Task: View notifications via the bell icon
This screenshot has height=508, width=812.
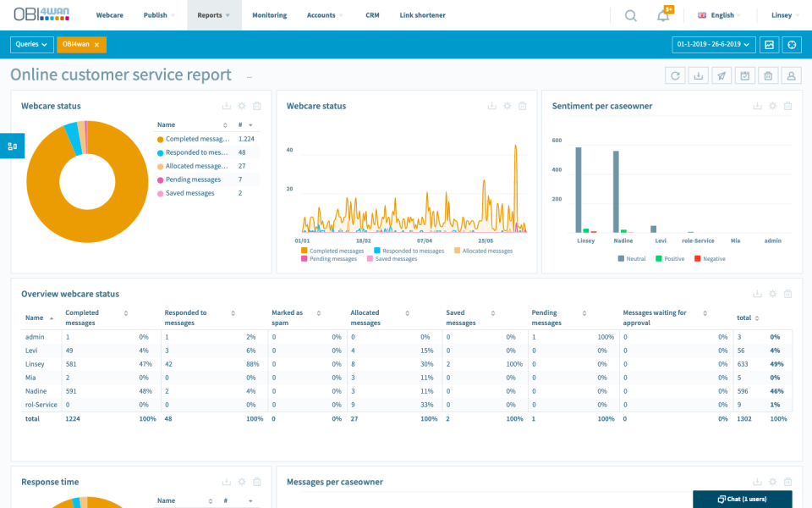Action: tap(663, 14)
